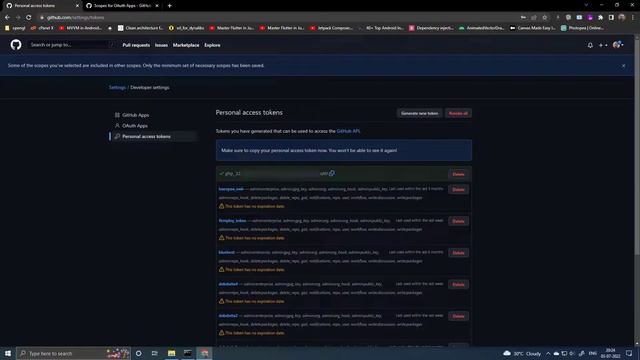Delete the third listed token

point(458,221)
